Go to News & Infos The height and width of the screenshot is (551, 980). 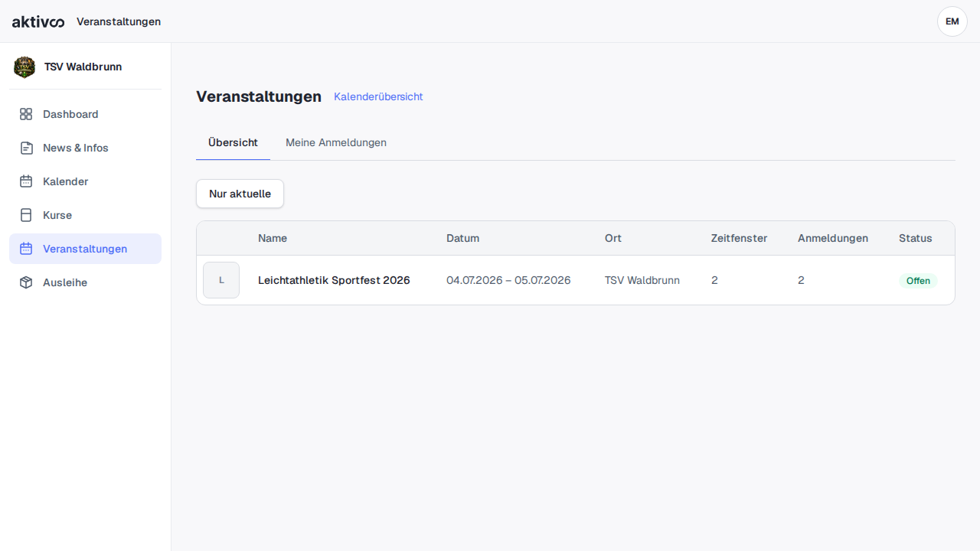[x=85, y=148]
